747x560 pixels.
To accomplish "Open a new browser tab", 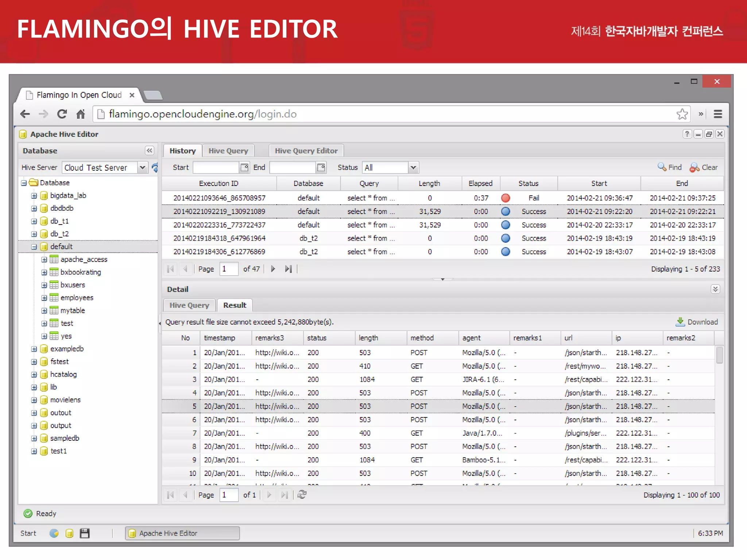I will (x=153, y=95).
